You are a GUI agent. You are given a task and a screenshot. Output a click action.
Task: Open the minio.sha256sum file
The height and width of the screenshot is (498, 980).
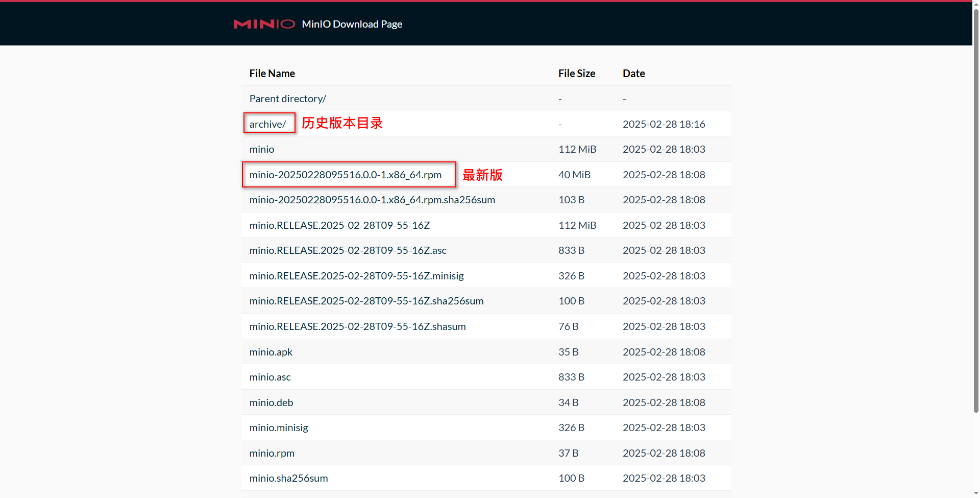click(288, 478)
